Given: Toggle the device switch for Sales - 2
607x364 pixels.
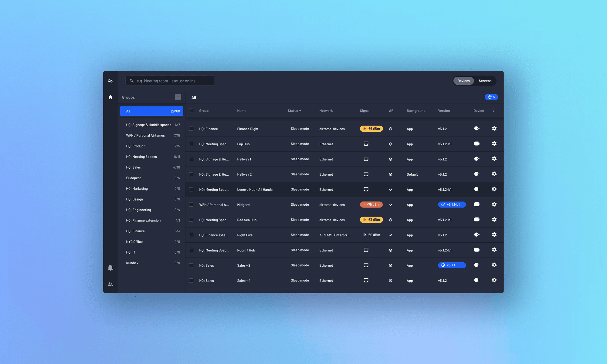Looking at the screenshot, I should pyautogui.click(x=476, y=265).
